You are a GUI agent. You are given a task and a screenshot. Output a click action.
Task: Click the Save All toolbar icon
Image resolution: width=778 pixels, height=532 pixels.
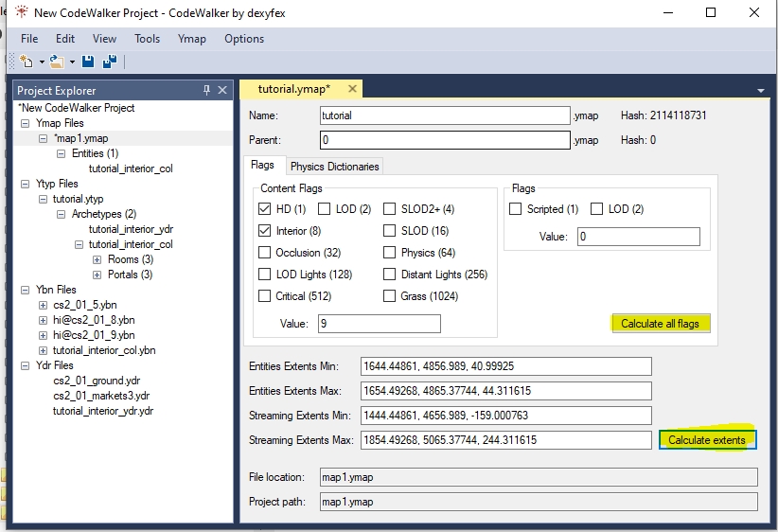click(x=110, y=62)
